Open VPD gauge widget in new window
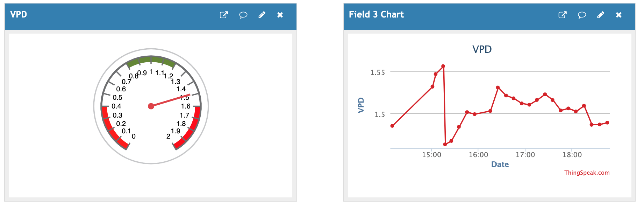Viewport: 644px width, 217px height. (224, 15)
